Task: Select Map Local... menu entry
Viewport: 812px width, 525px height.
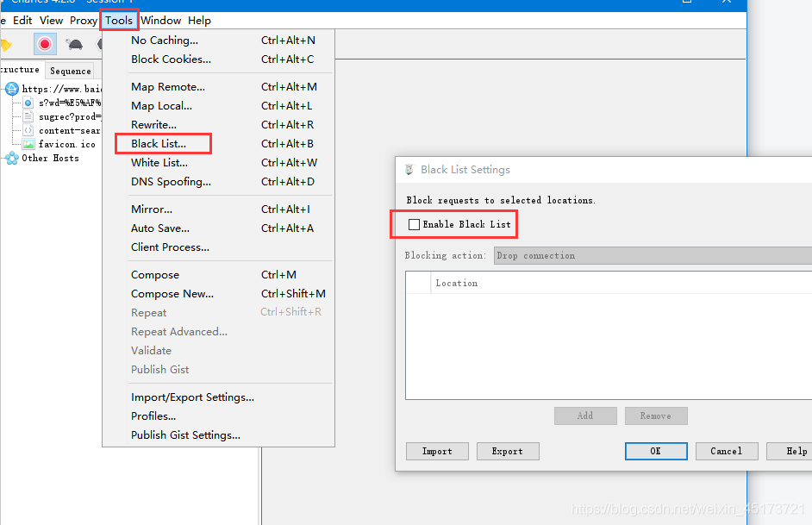Action: point(218,106)
